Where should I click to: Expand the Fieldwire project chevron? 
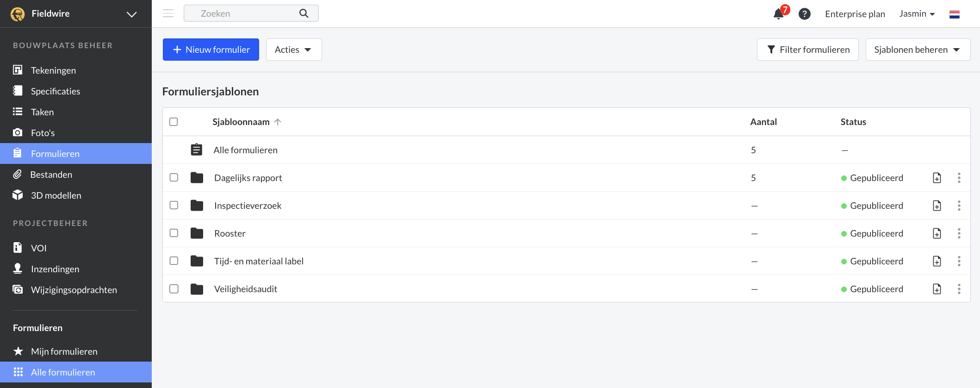[x=132, y=14]
